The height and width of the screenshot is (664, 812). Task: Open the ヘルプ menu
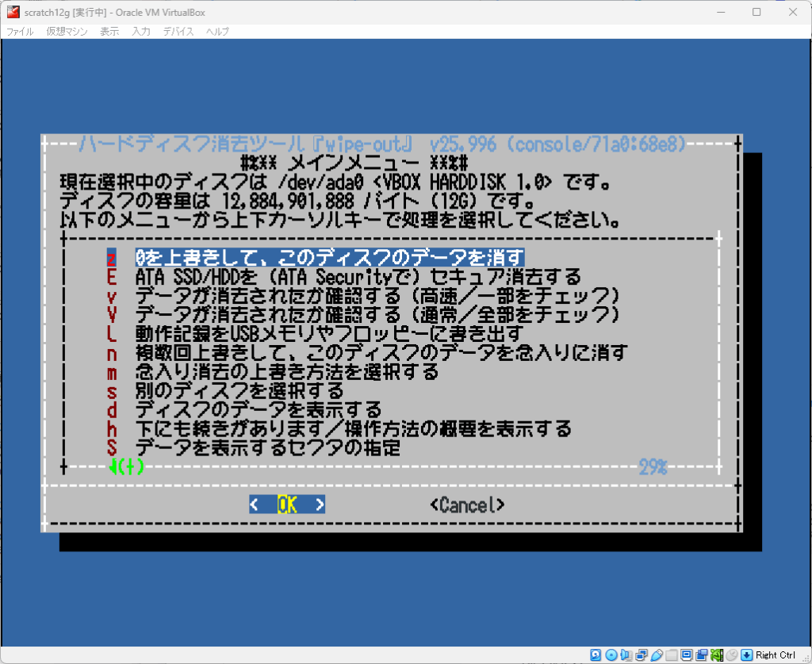click(217, 32)
